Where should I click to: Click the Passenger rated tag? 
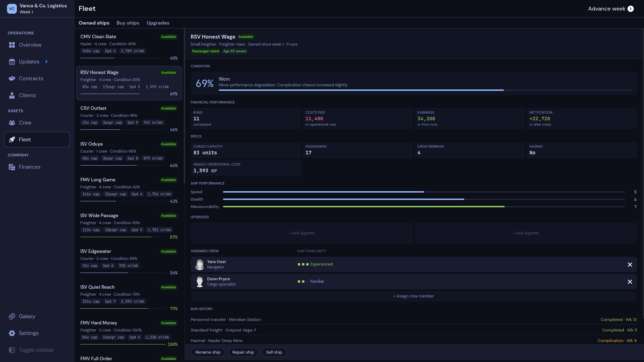point(205,51)
